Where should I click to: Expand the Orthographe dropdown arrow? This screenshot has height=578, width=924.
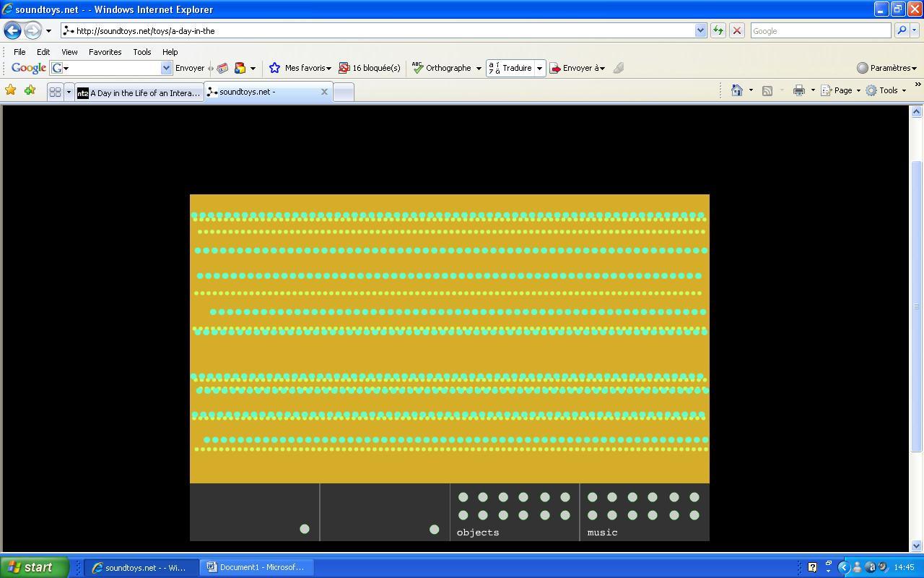(478, 68)
